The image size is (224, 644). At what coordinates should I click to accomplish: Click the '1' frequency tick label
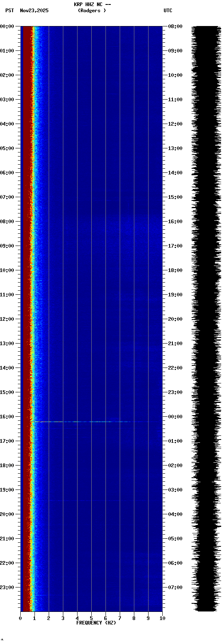[34, 619]
